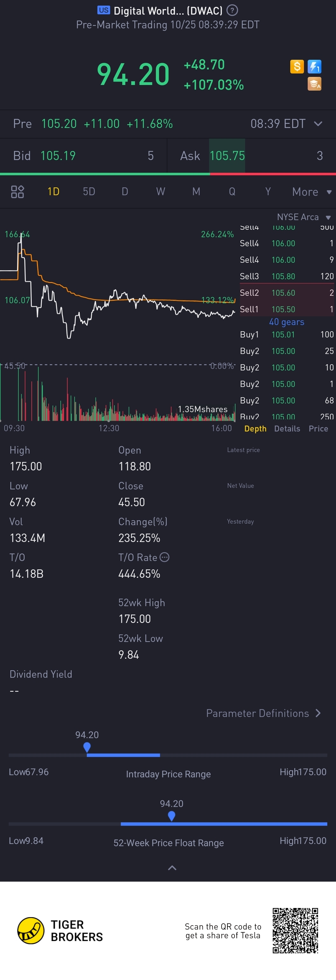This screenshot has width=336, height=980.
Task: Tap the main price 94.20
Action: 133,75
